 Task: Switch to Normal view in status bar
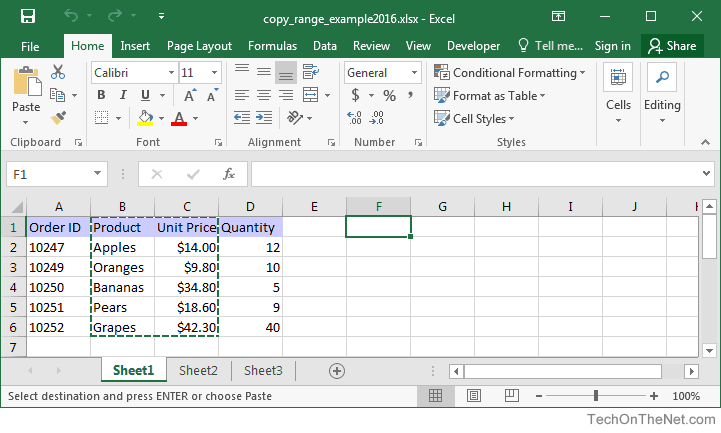pos(435,396)
